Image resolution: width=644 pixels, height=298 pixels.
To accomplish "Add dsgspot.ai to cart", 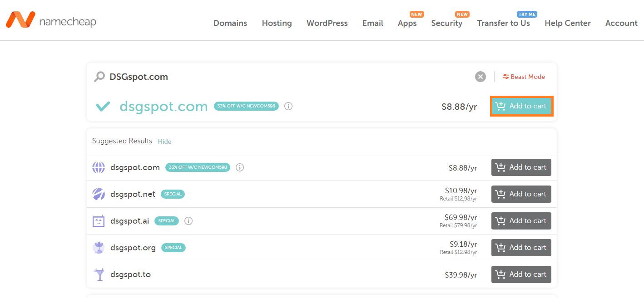I will 521,221.
